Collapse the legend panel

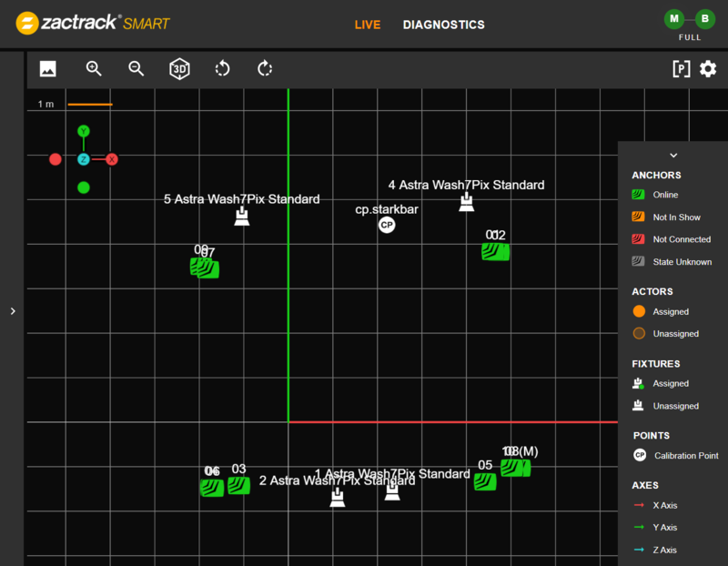tap(673, 155)
